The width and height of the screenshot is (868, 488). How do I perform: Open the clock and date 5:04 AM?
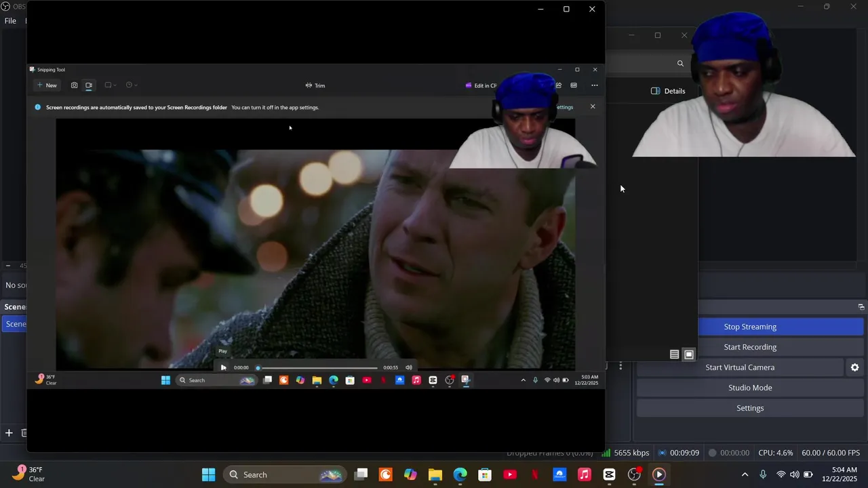tap(841, 474)
